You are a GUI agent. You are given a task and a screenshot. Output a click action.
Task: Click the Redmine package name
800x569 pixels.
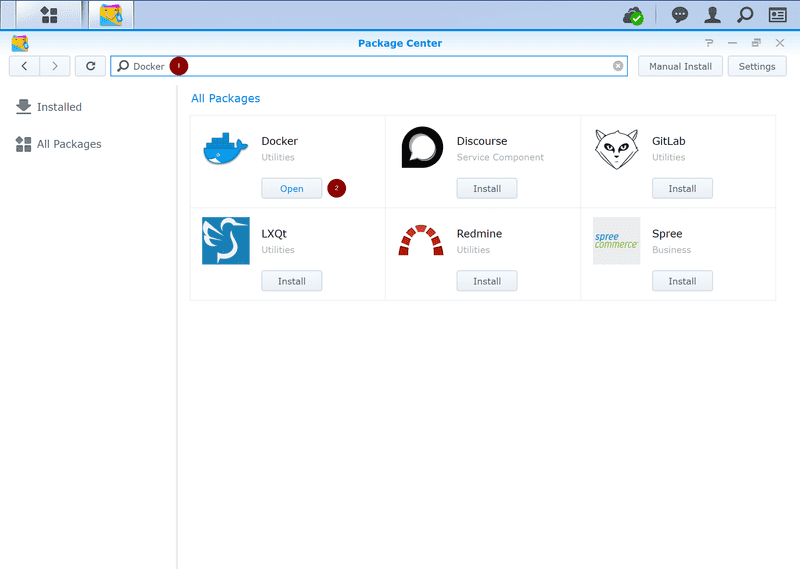tap(479, 234)
